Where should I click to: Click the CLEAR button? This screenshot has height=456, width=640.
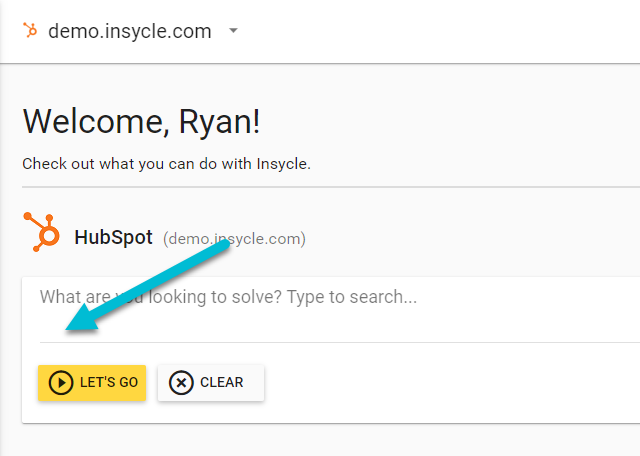pyautogui.click(x=211, y=383)
